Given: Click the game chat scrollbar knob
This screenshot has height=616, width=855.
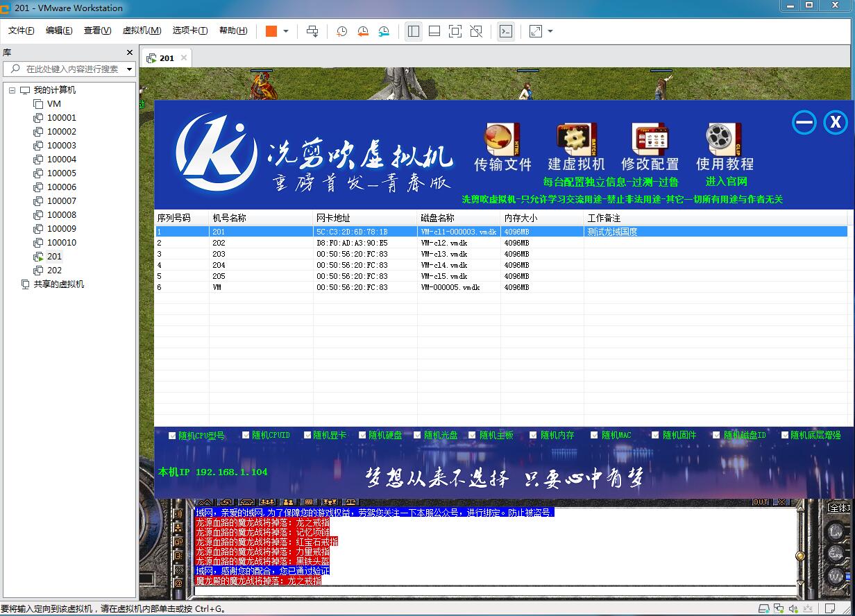Looking at the screenshot, I should point(800,555).
